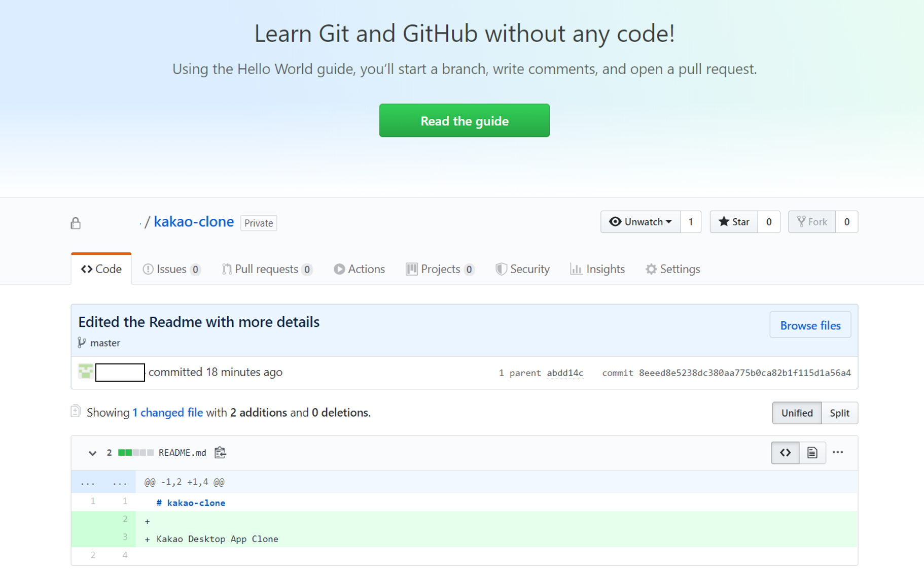
Task: Click the README.md file name
Action: click(183, 453)
